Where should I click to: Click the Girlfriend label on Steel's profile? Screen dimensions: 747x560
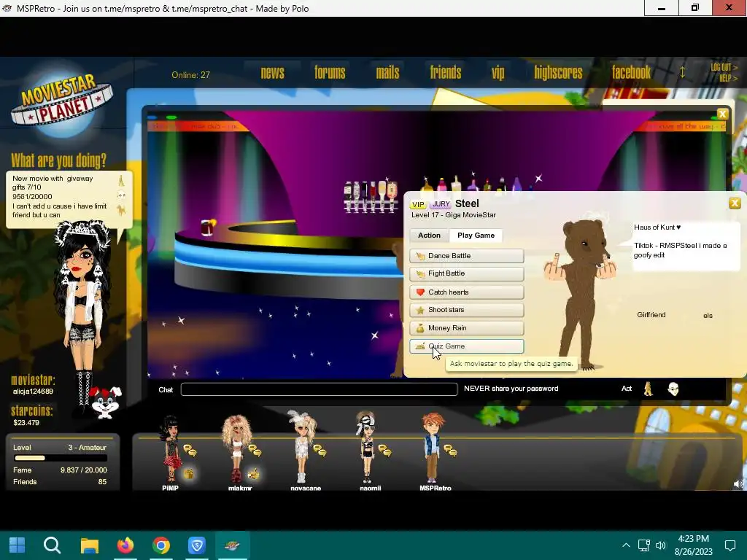tap(651, 315)
